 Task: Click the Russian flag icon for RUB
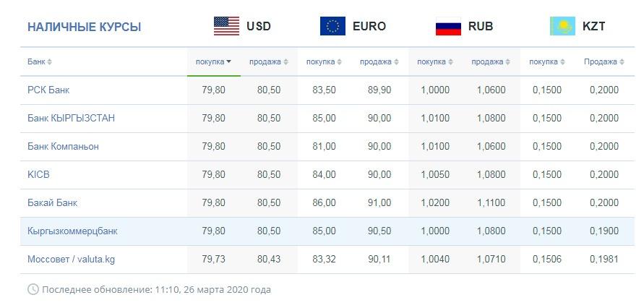pyautogui.click(x=448, y=26)
